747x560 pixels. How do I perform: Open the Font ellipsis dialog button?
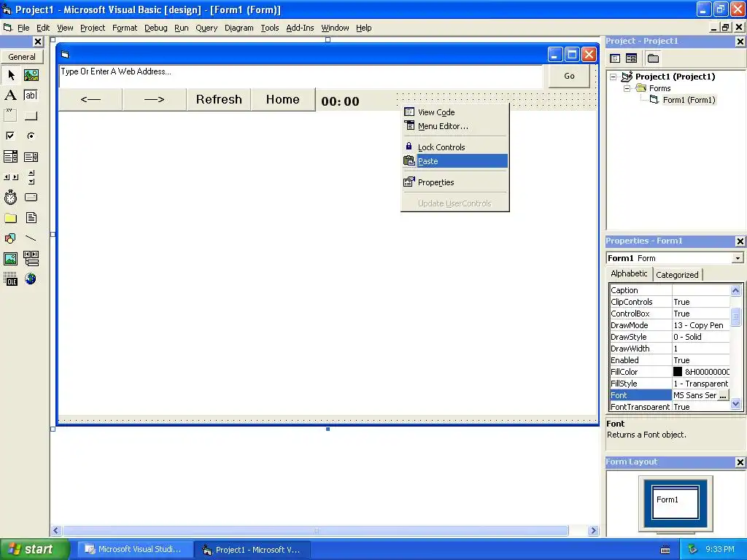723,395
